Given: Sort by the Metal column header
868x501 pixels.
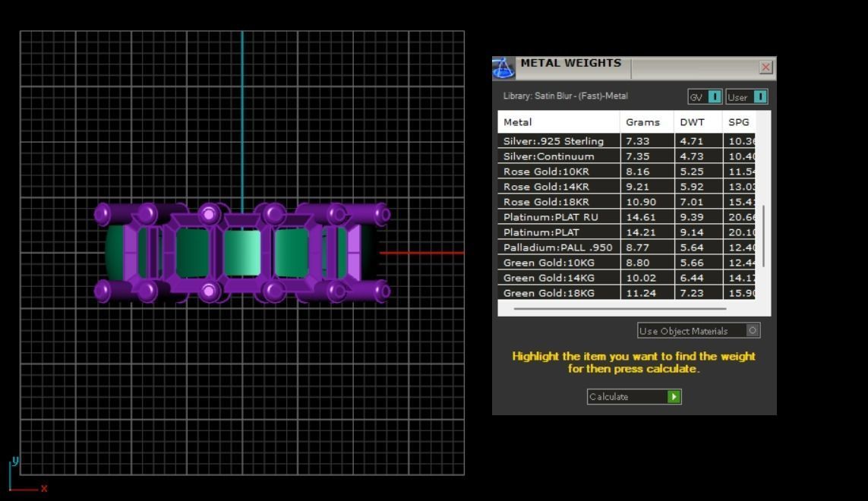Looking at the screenshot, I should tap(559, 121).
